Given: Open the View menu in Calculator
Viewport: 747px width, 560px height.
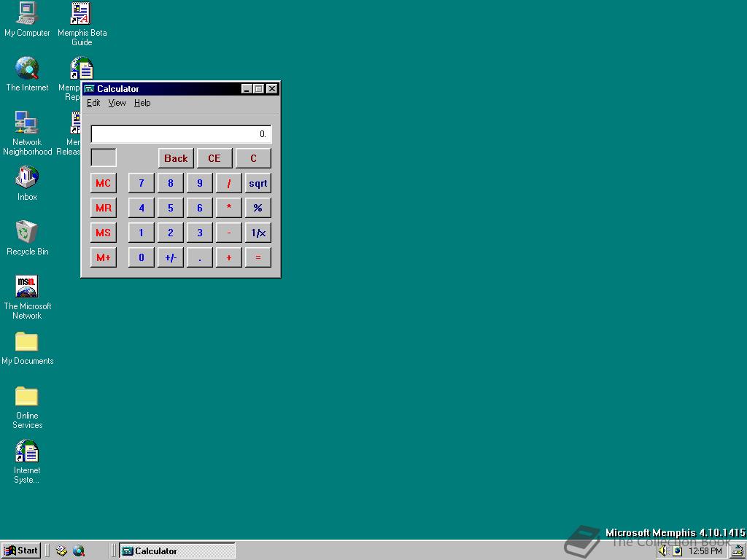Looking at the screenshot, I should pos(117,103).
